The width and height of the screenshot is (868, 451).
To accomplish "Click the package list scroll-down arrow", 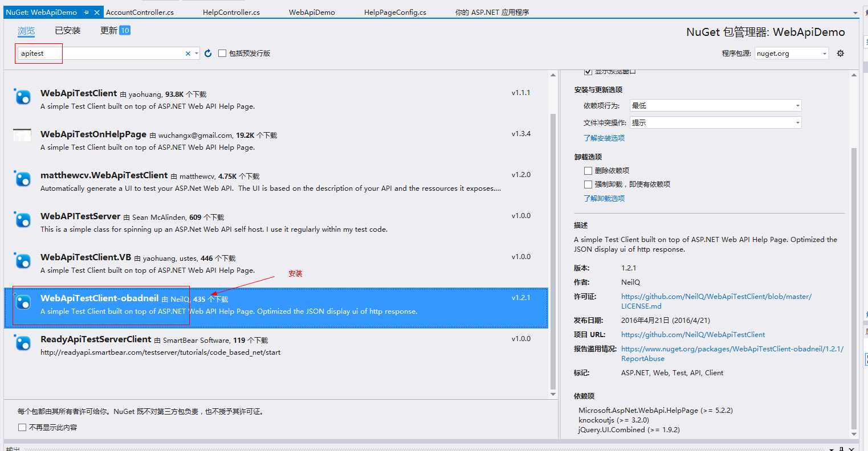I will pyautogui.click(x=552, y=394).
